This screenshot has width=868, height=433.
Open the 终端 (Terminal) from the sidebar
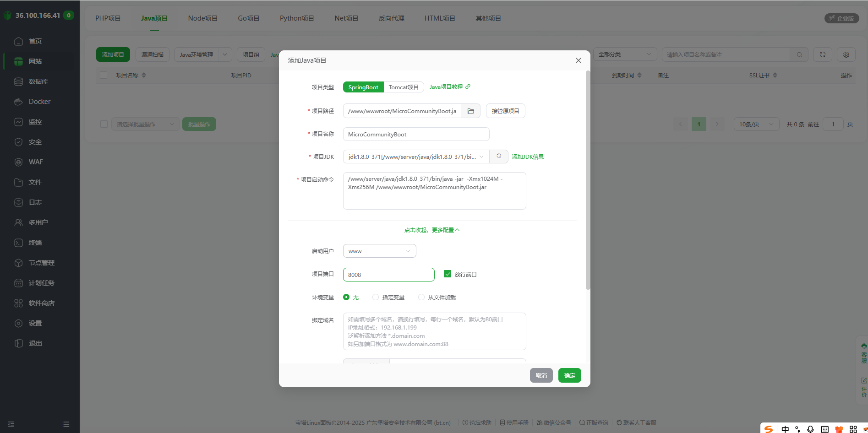(35, 242)
